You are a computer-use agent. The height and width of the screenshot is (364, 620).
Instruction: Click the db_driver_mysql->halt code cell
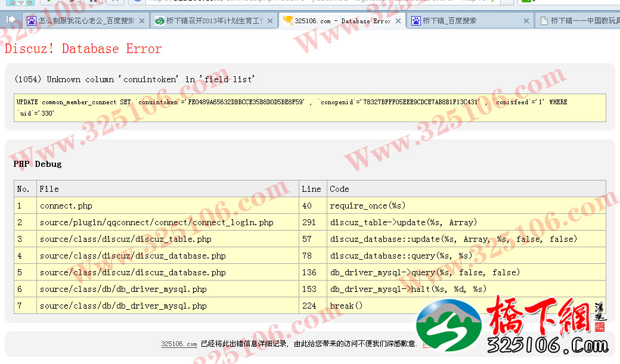pyautogui.click(x=467, y=289)
